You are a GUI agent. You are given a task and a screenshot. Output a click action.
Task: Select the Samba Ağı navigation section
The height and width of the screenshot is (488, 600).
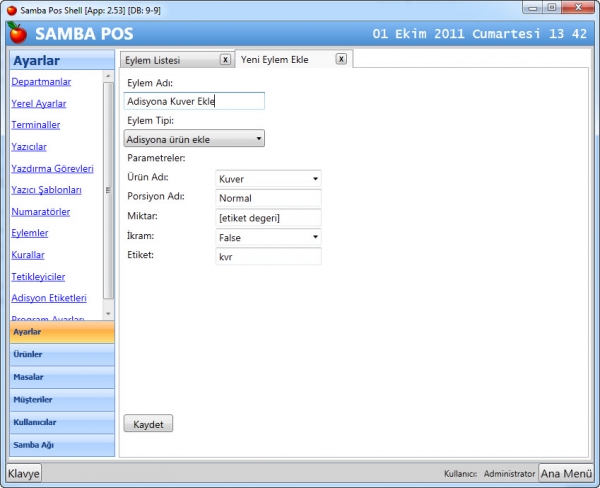62,445
